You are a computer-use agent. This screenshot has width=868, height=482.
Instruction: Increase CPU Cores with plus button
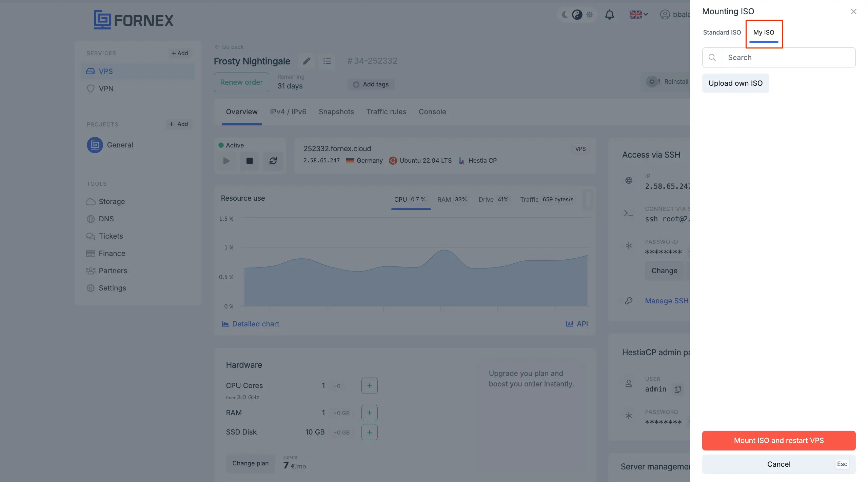point(369,386)
